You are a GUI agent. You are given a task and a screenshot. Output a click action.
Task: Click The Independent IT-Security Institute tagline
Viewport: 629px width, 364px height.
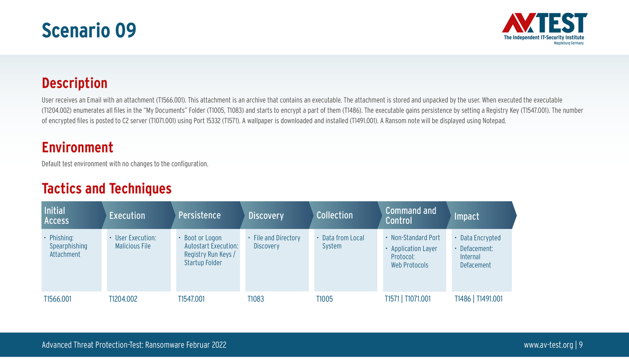[544, 38]
